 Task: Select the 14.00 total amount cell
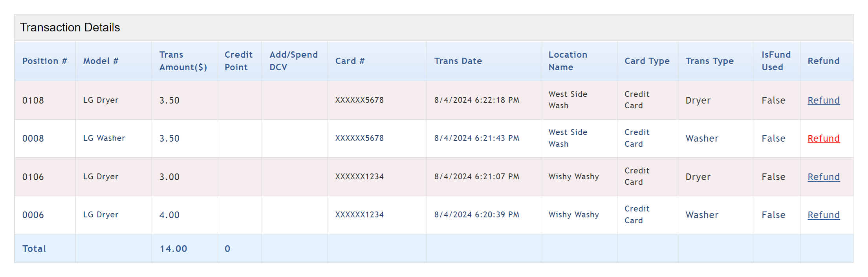[173, 249]
